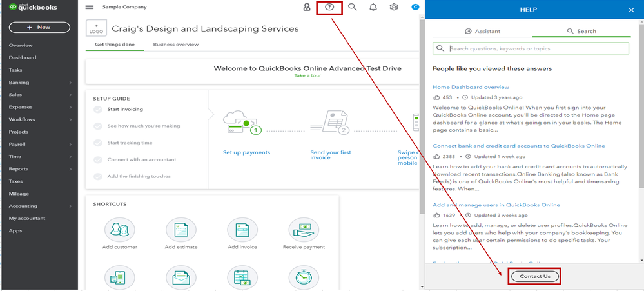Screen dimensions: 644x291
Task: Open the notifications bell icon
Action: [x=373, y=7]
